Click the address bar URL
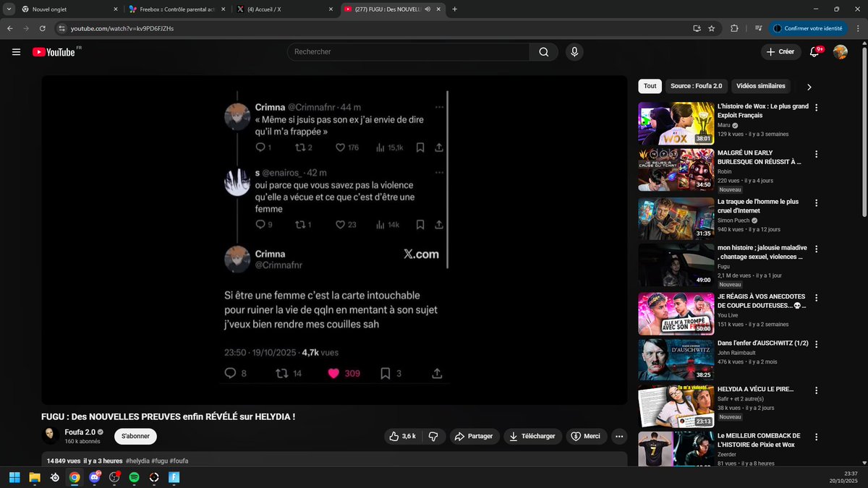 (x=122, y=28)
